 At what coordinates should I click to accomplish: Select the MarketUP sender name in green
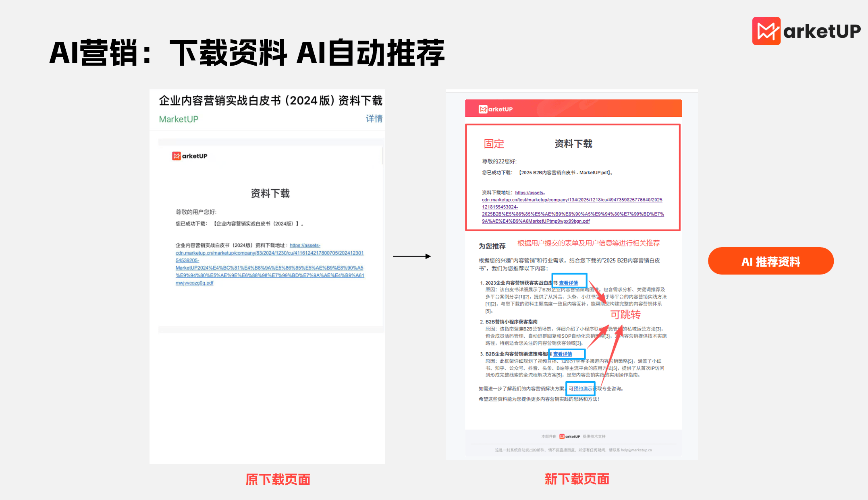(178, 119)
